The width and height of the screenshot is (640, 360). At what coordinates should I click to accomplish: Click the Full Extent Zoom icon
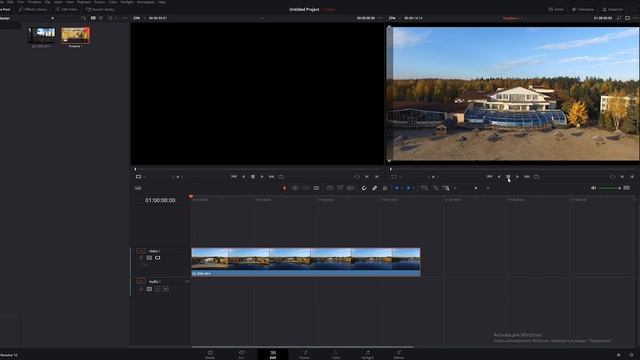(x=424, y=188)
